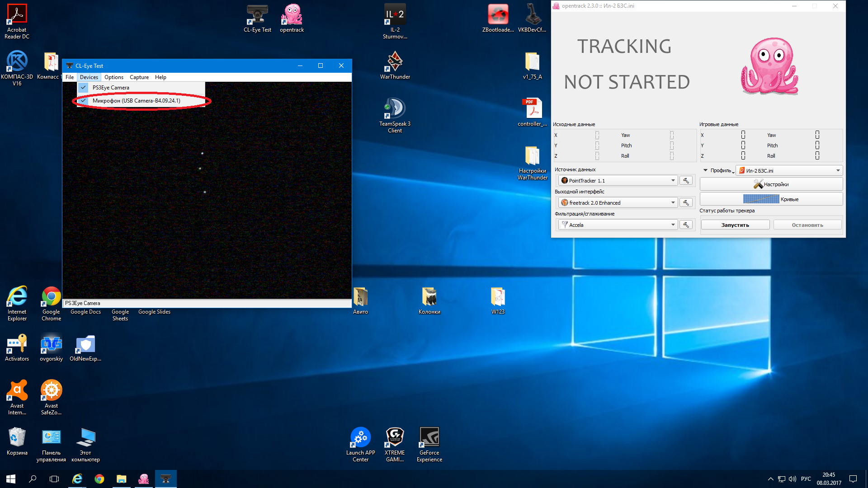The height and width of the screenshot is (488, 868).
Task: Switch the РУС input language
Action: [x=806, y=479]
